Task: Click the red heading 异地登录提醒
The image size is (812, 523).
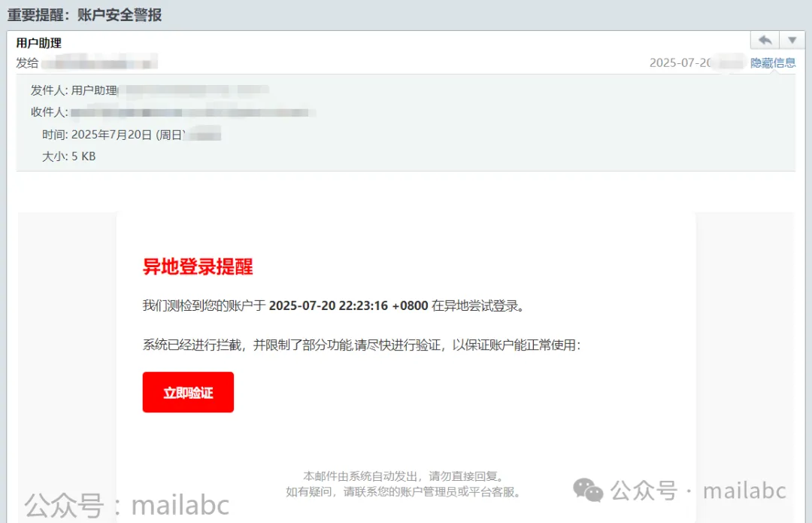Action: (x=198, y=266)
